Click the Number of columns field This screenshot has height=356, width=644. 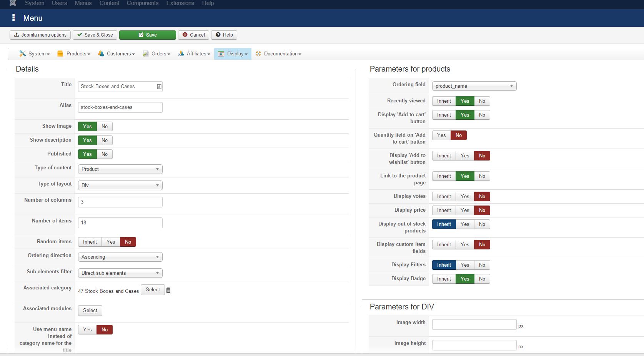pyautogui.click(x=120, y=202)
